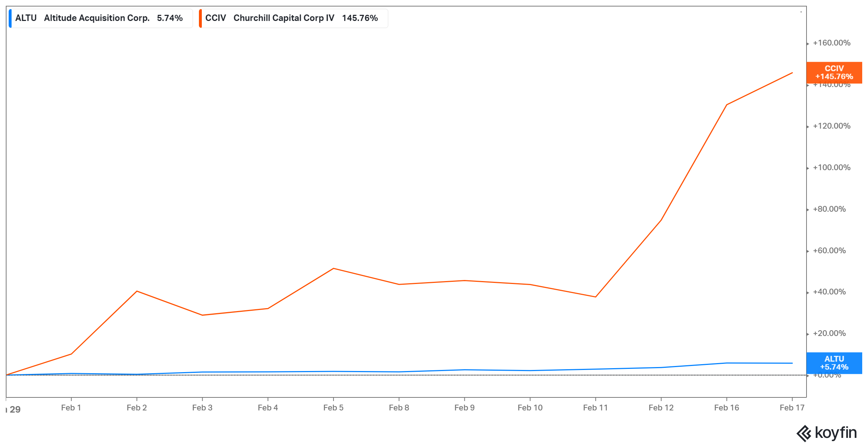Click the CCIV line point at Feb 2
Viewport: 868px width, 448px height.
[137, 291]
